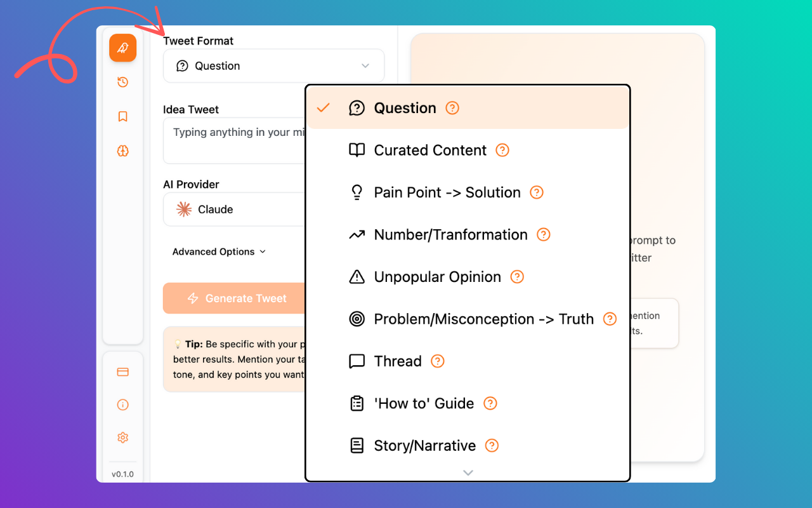The height and width of the screenshot is (508, 812).
Task: Click the rocket compose icon in sidebar
Action: [122, 48]
